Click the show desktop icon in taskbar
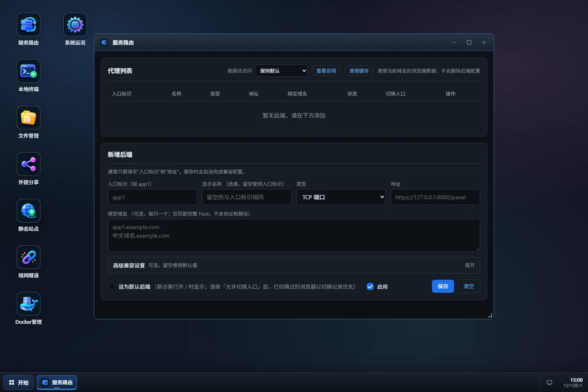 (549, 383)
